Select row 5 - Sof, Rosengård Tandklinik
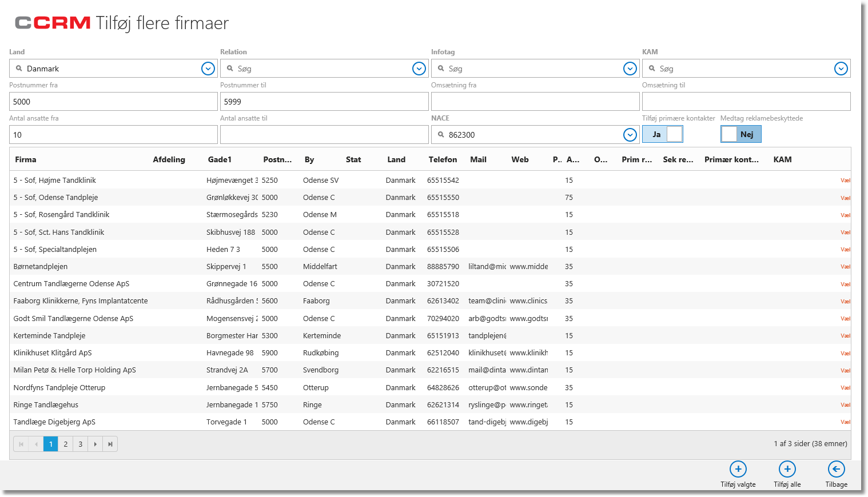This screenshot has height=497, width=868. pos(430,215)
